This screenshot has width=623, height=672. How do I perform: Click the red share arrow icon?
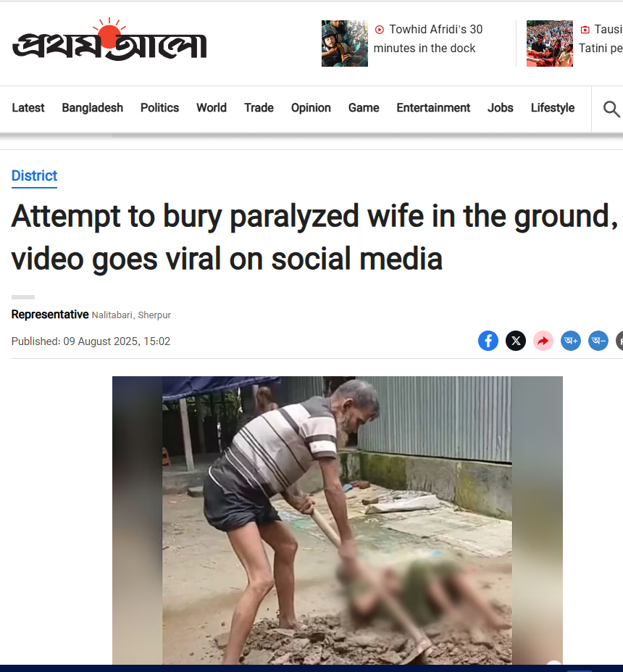543,341
